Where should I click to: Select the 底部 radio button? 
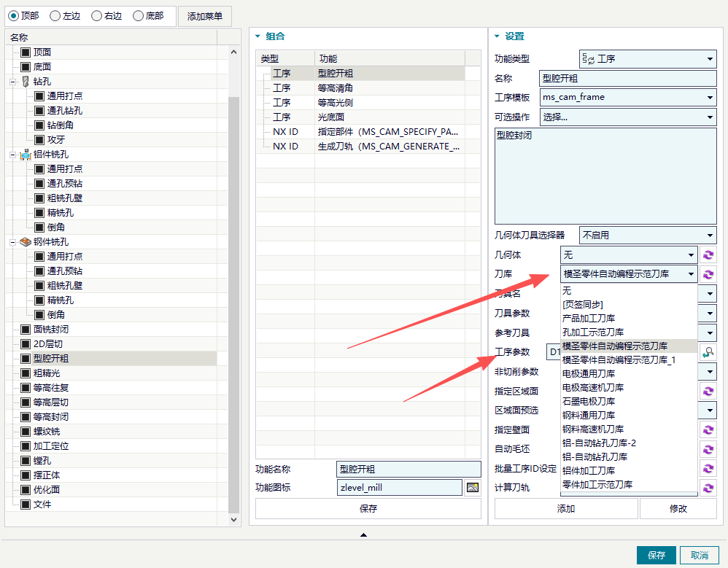[138, 16]
